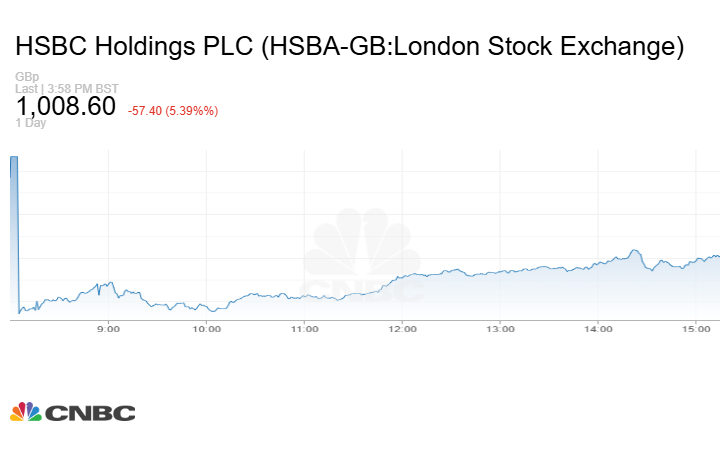Click the price line's right end past 15:00

(x=718, y=256)
